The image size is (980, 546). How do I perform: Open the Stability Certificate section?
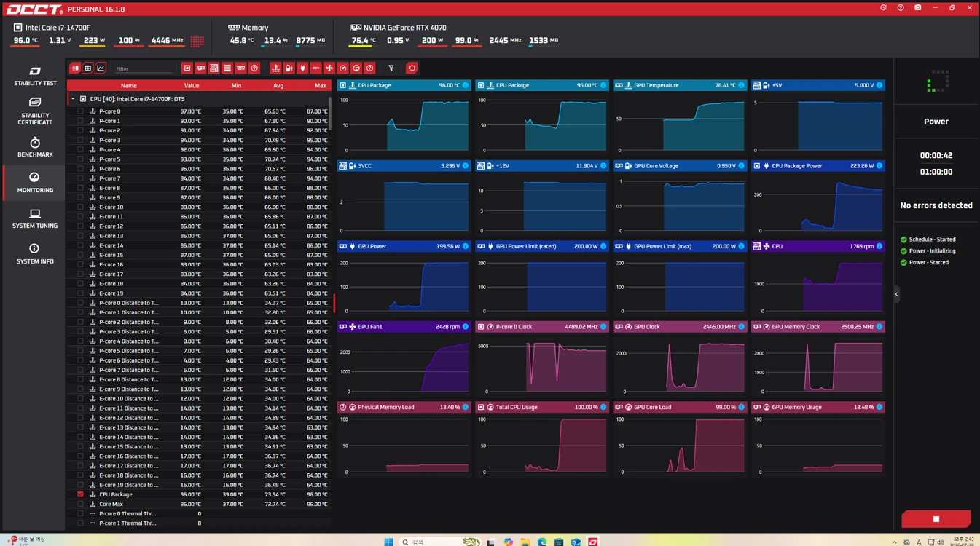35,111
